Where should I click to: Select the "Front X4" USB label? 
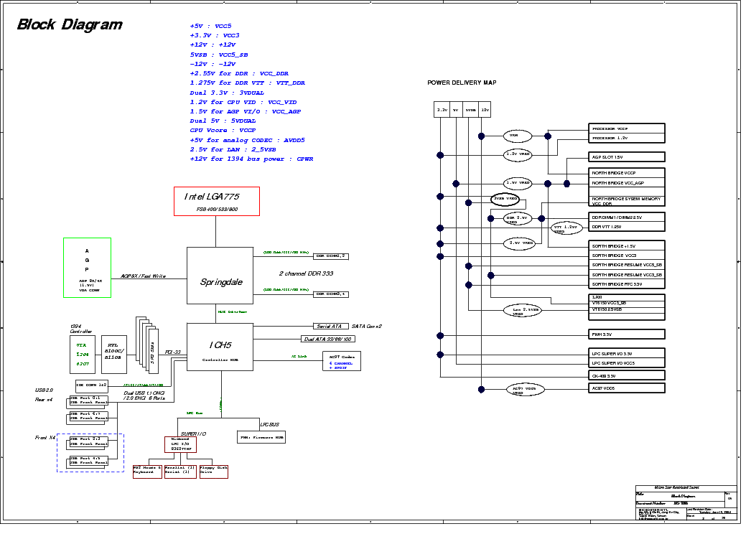coord(45,438)
